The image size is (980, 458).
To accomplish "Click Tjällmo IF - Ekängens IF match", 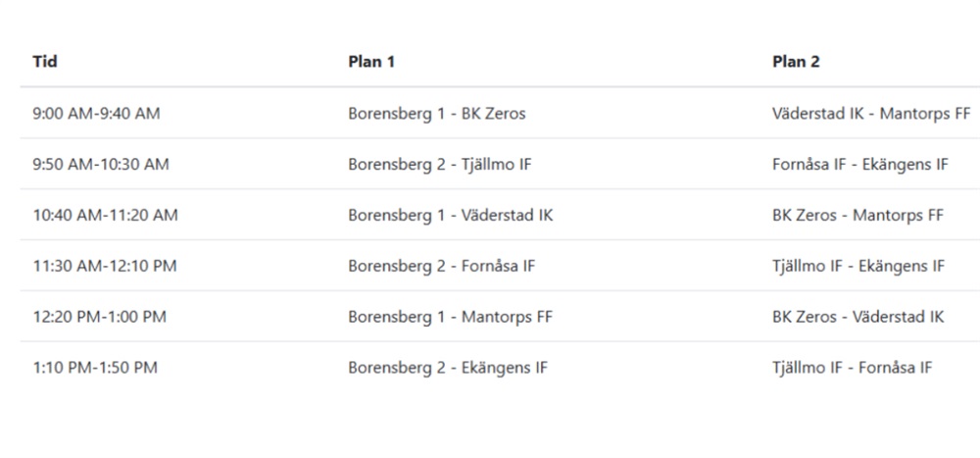I will [x=858, y=266].
